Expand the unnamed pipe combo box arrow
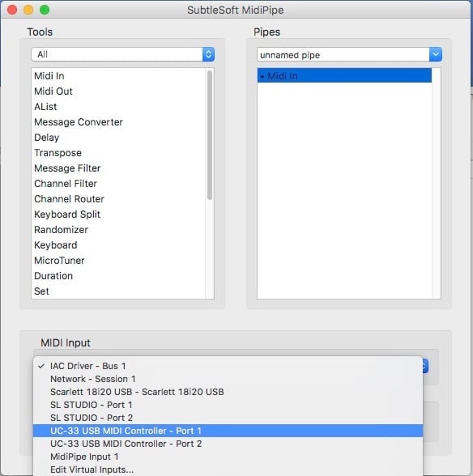 pos(436,55)
